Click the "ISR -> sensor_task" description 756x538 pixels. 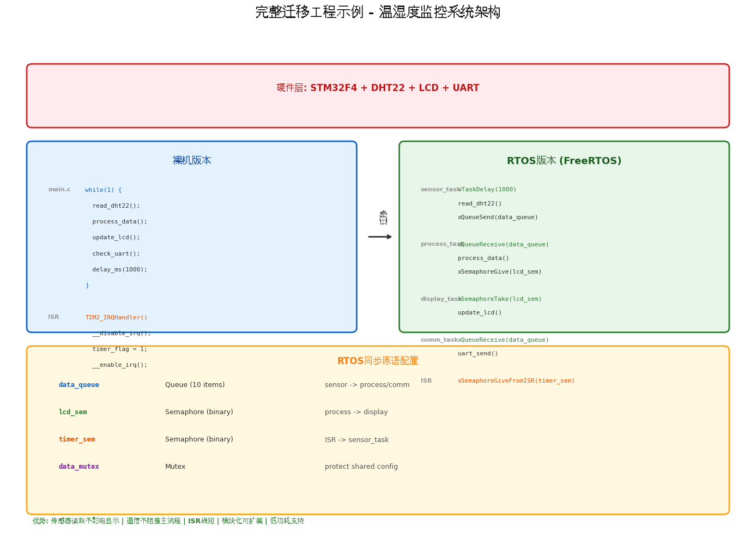pyautogui.click(x=357, y=440)
